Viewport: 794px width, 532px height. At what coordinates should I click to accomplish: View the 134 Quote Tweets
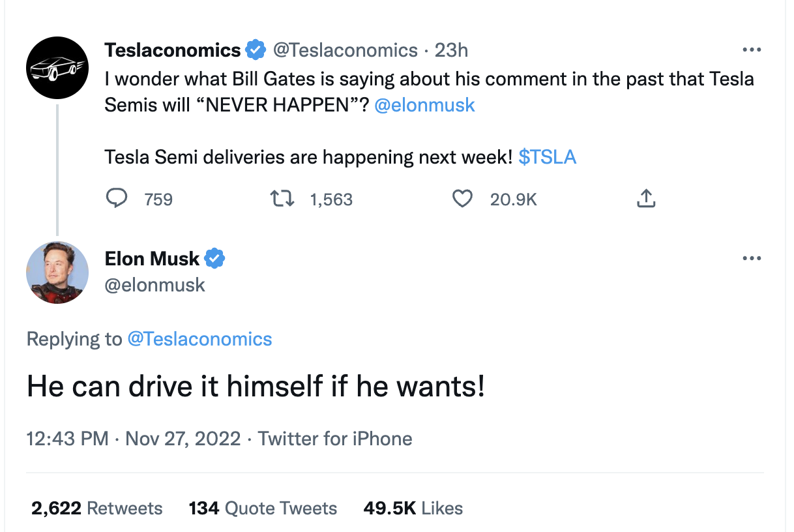click(263, 509)
